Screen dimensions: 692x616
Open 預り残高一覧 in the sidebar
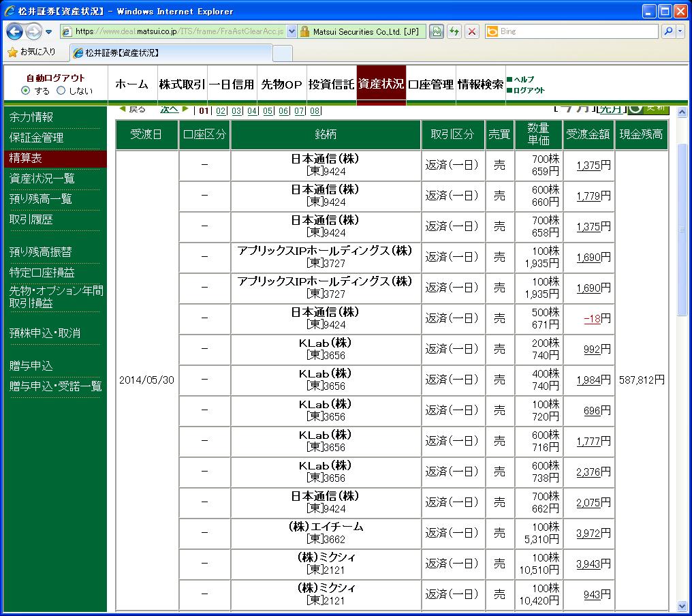(41, 199)
